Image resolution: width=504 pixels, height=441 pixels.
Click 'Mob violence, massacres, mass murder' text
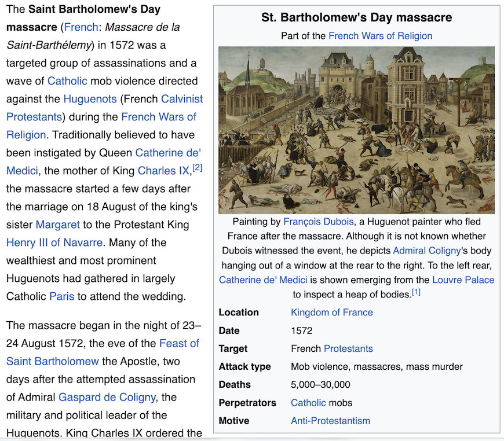pos(377,366)
